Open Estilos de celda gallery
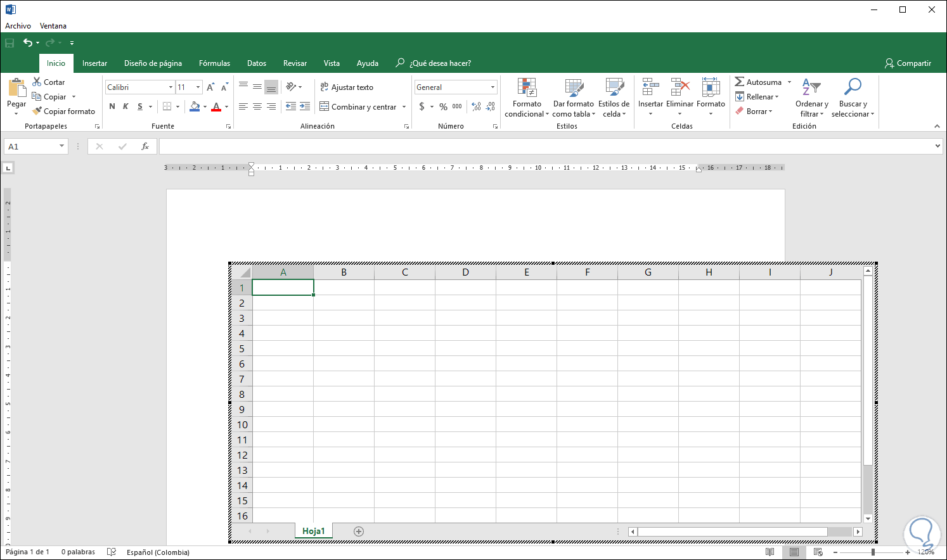947x560 pixels. (x=614, y=98)
